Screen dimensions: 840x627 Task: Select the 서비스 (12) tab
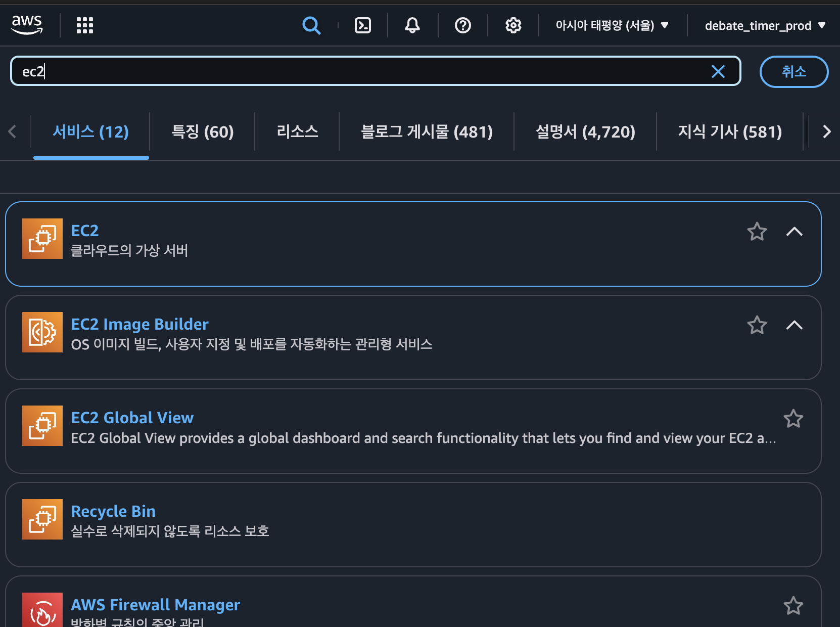click(91, 132)
